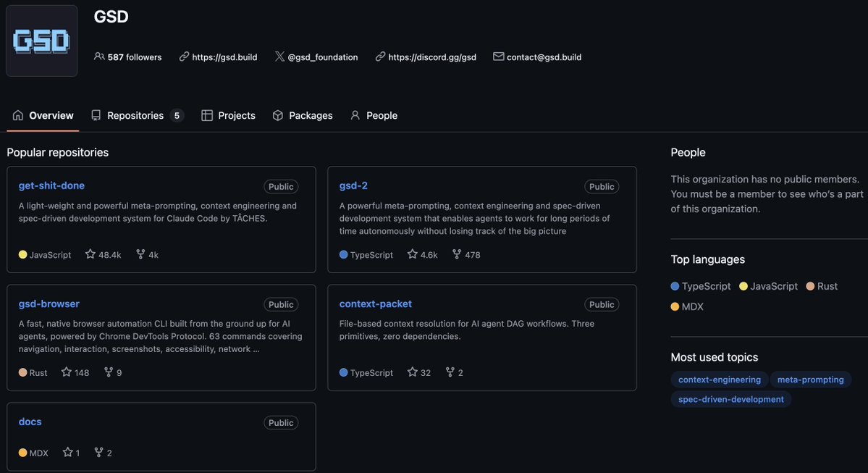
Task: Click the star icon showing 48.4k
Action: click(x=90, y=254)
